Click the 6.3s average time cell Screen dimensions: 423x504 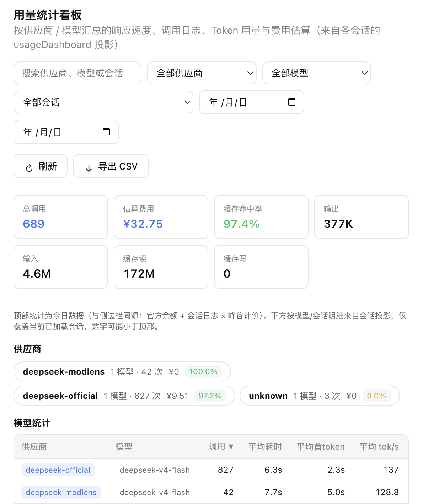pyautogui.click(x=273, y=470)
